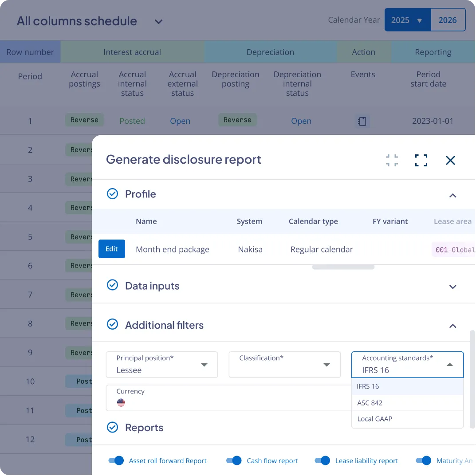
Task: Open the 2025 calendar year dropdown
Action: coord(408,20)
